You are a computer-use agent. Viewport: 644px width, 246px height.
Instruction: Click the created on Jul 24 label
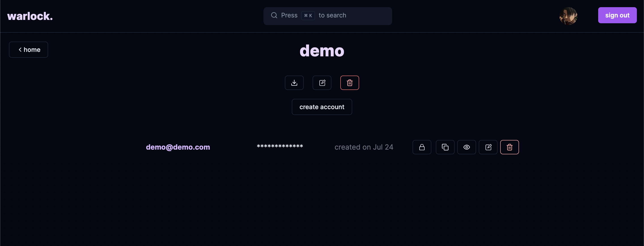point(364,147)
